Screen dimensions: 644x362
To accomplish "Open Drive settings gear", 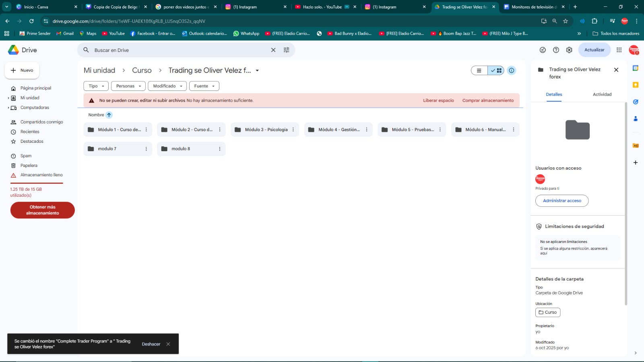I will point(569,50).
